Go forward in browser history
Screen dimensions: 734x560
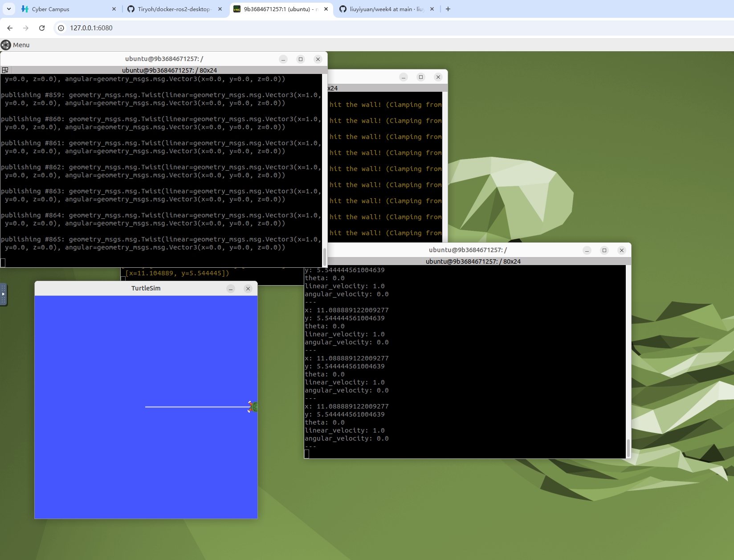(26, 28)
